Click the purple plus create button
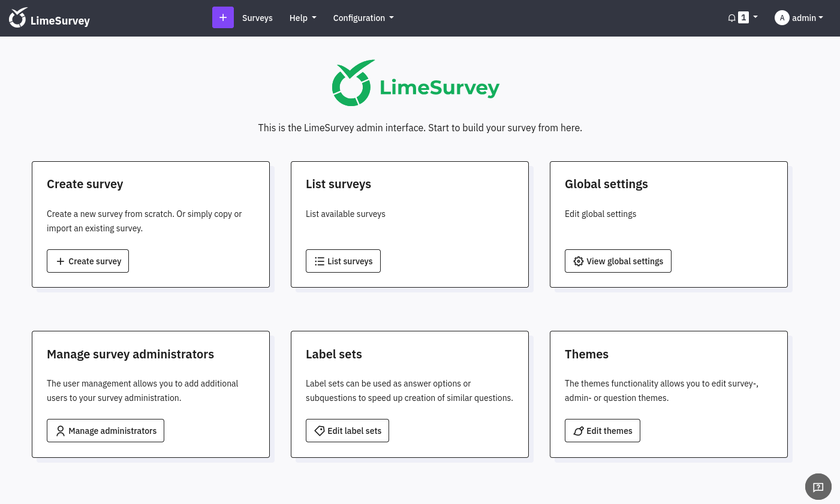This screenshot has height=504, width=840. [223, 17]
